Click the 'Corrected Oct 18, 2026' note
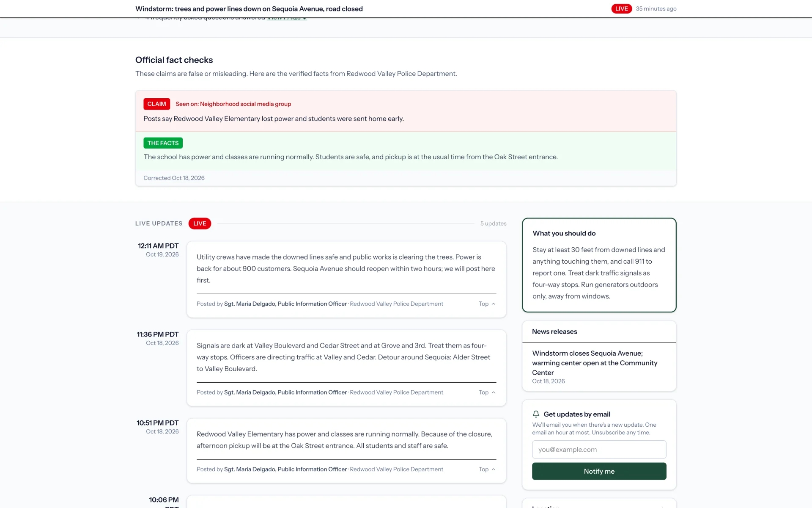 pos(174,178)
